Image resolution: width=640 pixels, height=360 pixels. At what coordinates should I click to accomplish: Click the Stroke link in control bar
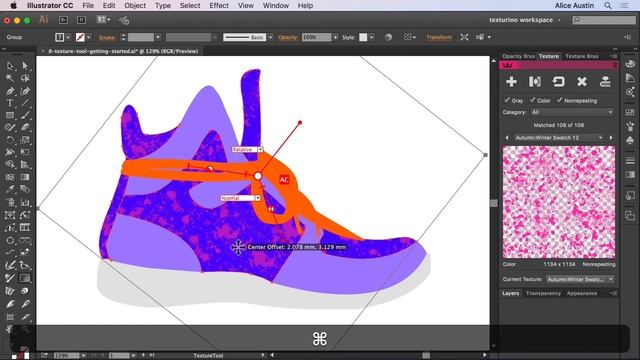pyautogui.click(x=107, y=38)
